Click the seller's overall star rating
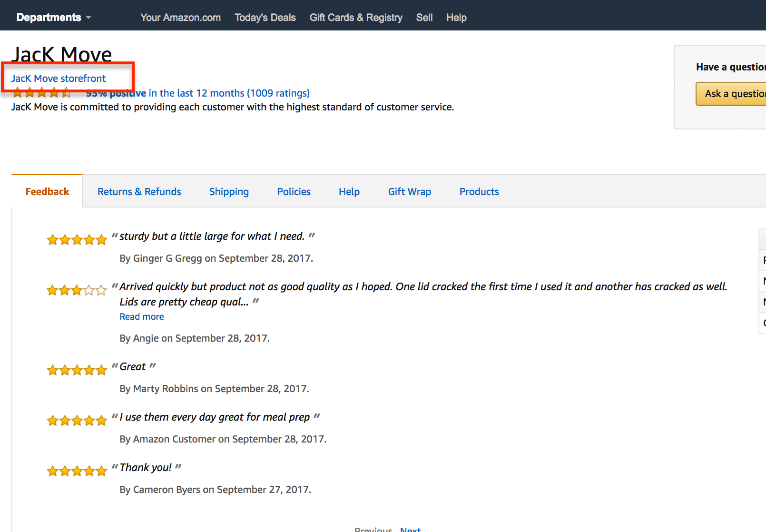 pos(42,93)
